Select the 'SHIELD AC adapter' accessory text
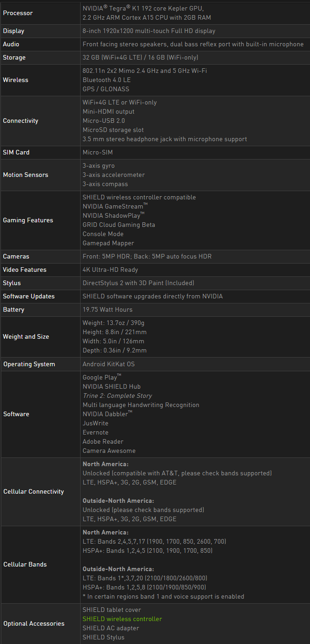This screenshot has height=644, width=310. click(111, 628)
